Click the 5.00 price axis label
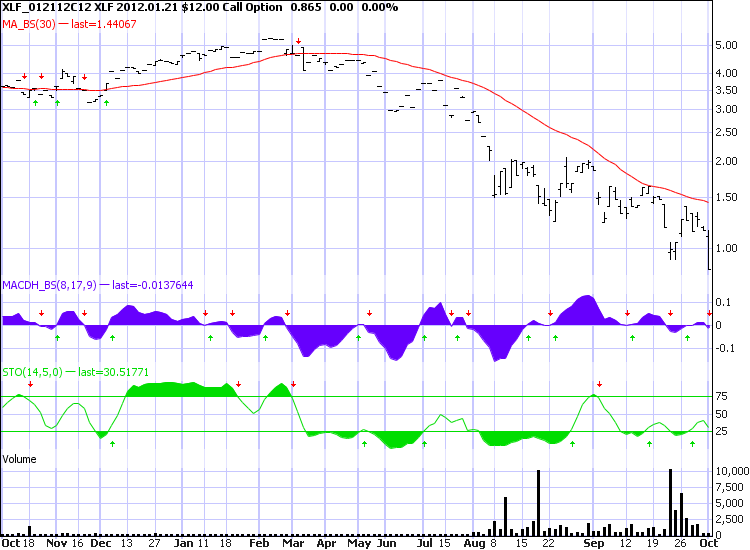The image size is (750, 550). point(725,45)
